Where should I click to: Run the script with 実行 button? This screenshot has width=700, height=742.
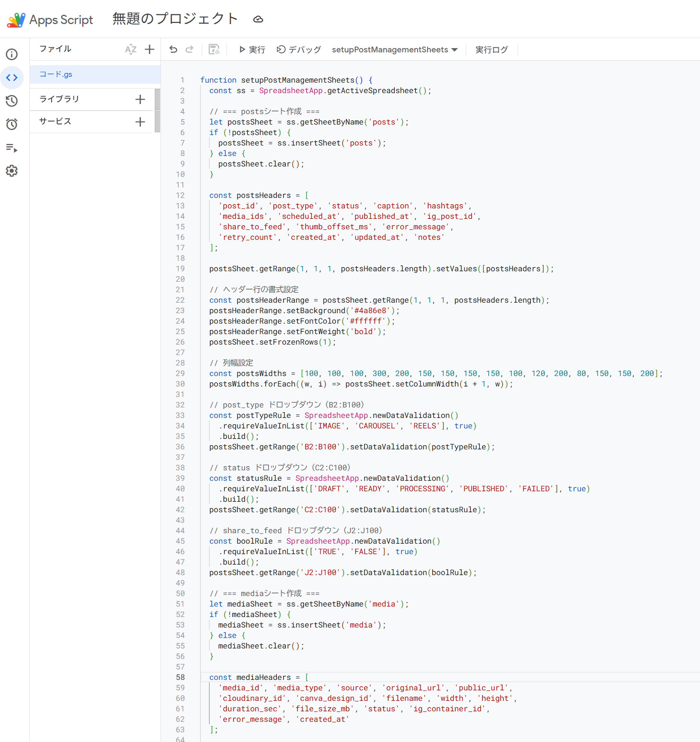tap(252, 50)
